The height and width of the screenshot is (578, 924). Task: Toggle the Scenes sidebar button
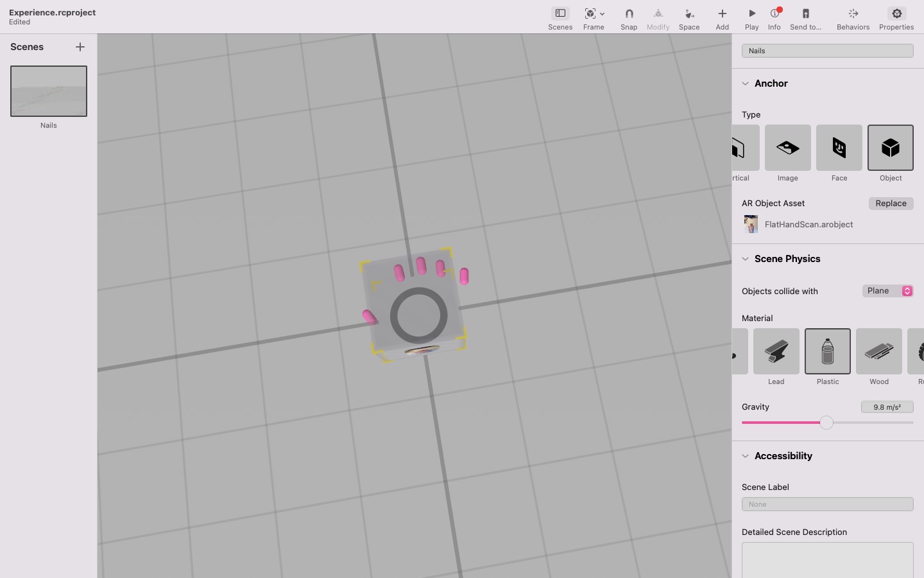(560, 13)
